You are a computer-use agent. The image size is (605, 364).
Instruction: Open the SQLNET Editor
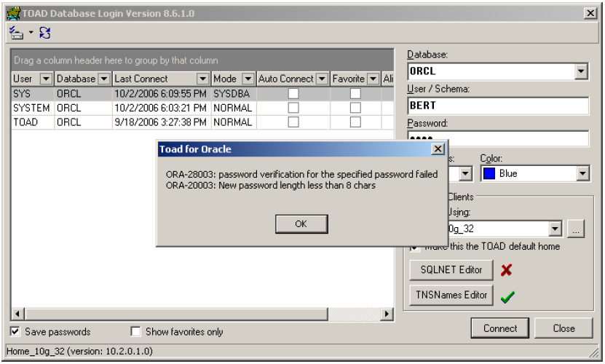click(451, 270)
